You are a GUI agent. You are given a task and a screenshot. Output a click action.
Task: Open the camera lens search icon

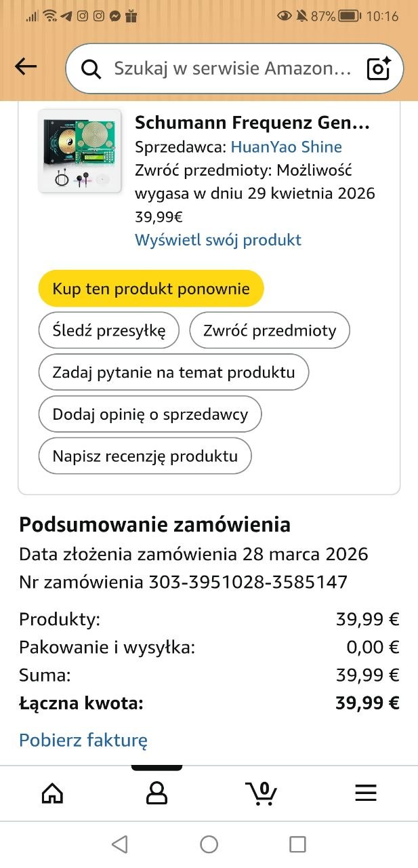(x=378, y=68)
